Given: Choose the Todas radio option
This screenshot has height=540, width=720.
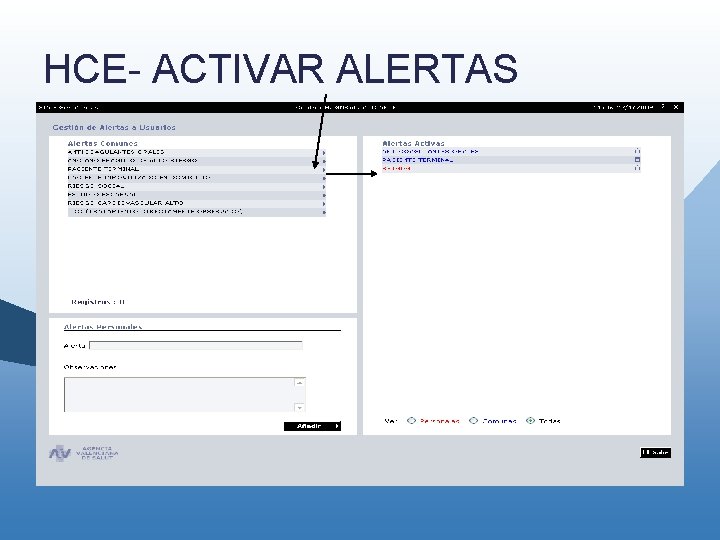Looking at the screenshot, I should click(530, 421).
